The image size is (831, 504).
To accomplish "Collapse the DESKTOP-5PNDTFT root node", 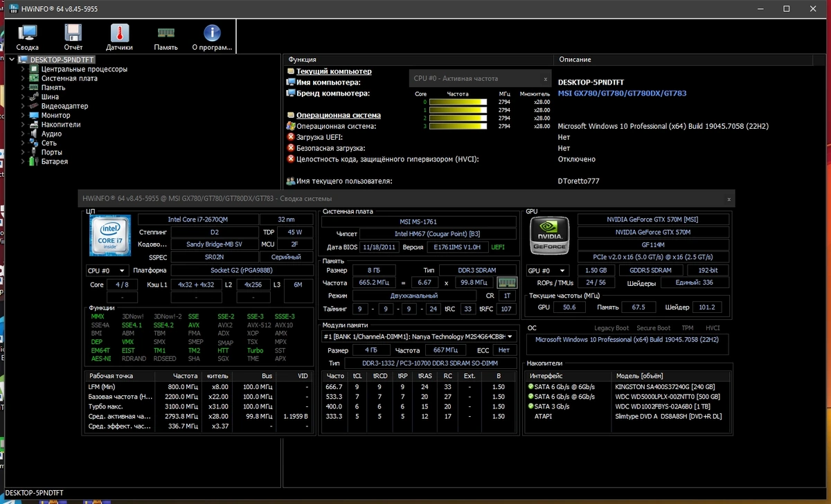I will (12, 60).
